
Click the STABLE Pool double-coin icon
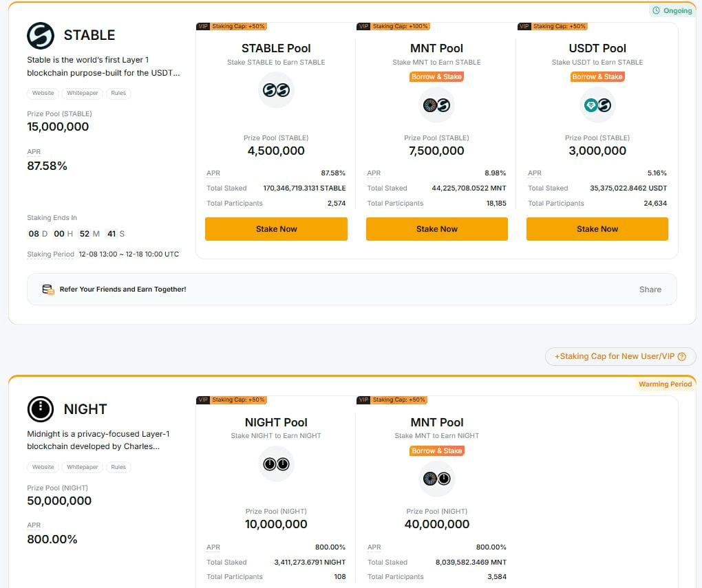(276, 90)
